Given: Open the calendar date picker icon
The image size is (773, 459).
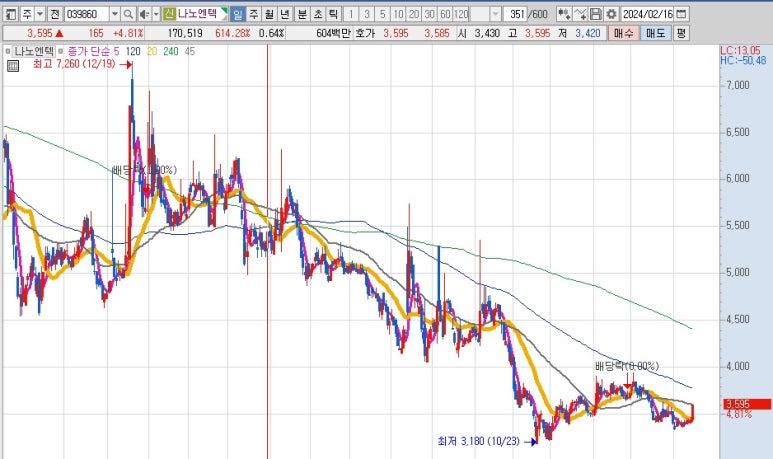Looking at the screenshot, I should tap(681, 14).
